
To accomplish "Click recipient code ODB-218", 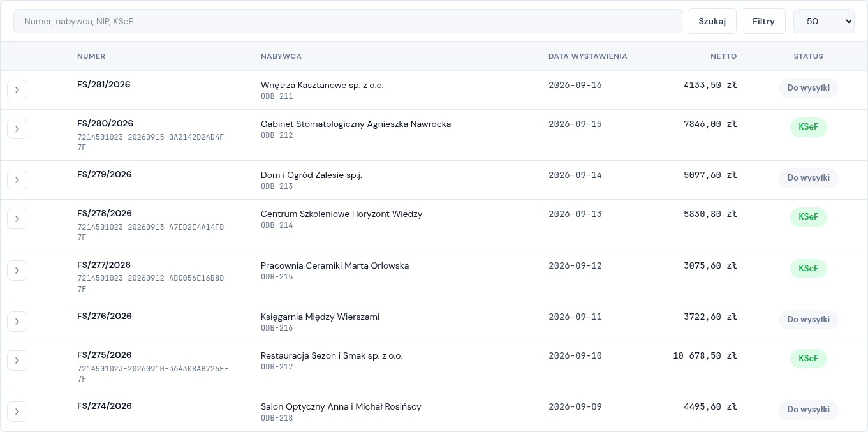I will tap(277, 418).
